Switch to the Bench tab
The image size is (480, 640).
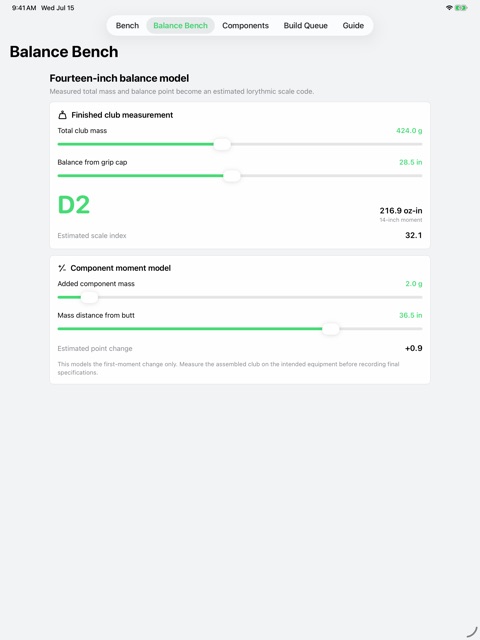tap(127, 25)
